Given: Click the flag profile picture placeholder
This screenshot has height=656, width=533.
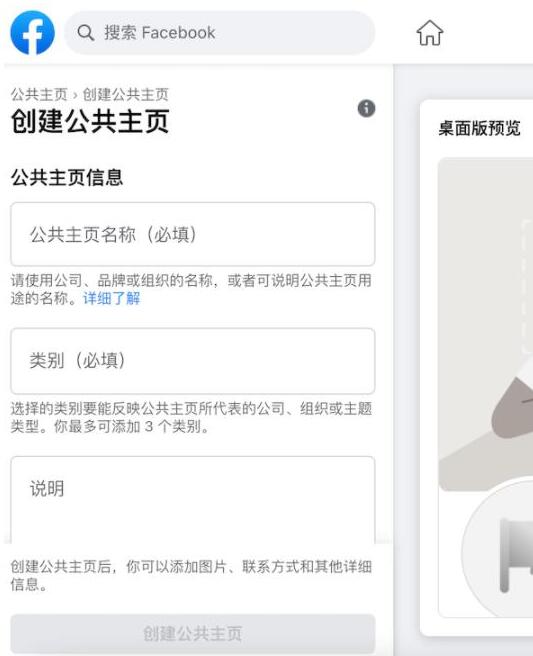Looking at the screenshot, I should point(498,548).
